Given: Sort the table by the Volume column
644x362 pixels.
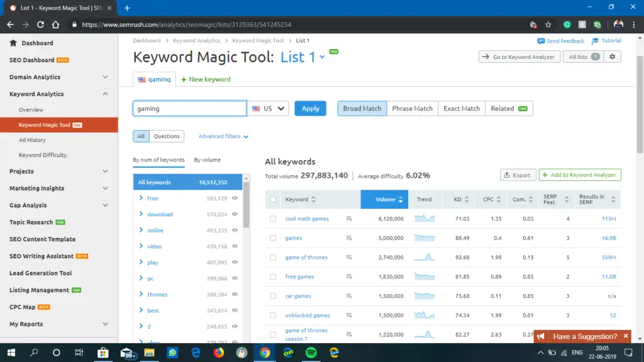Looking at the screenshot, I should point(384,199).
